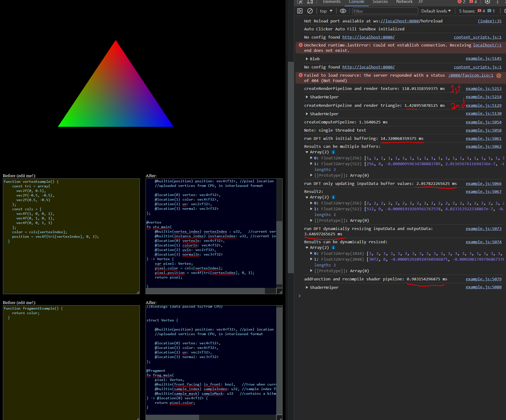Clear the console with the circle-slash icon
The width and height of the screenshot is (506, 420).
pos(310,11)
